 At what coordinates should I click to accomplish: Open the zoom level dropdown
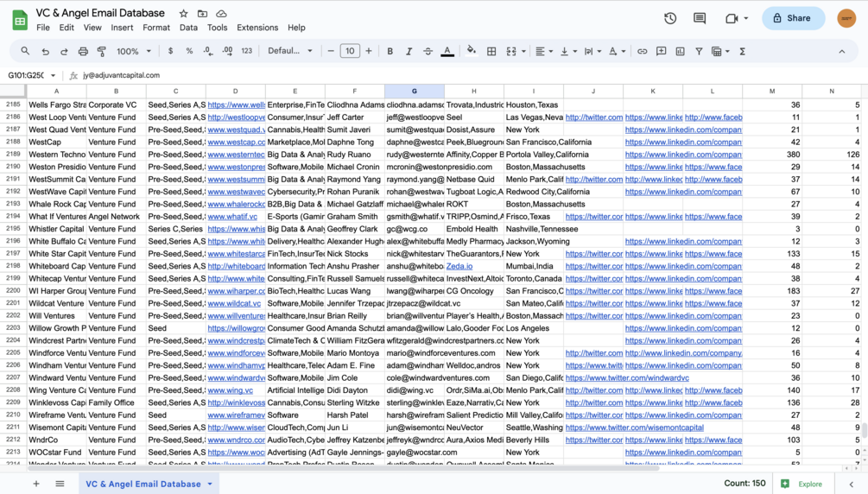click(133, 51)
